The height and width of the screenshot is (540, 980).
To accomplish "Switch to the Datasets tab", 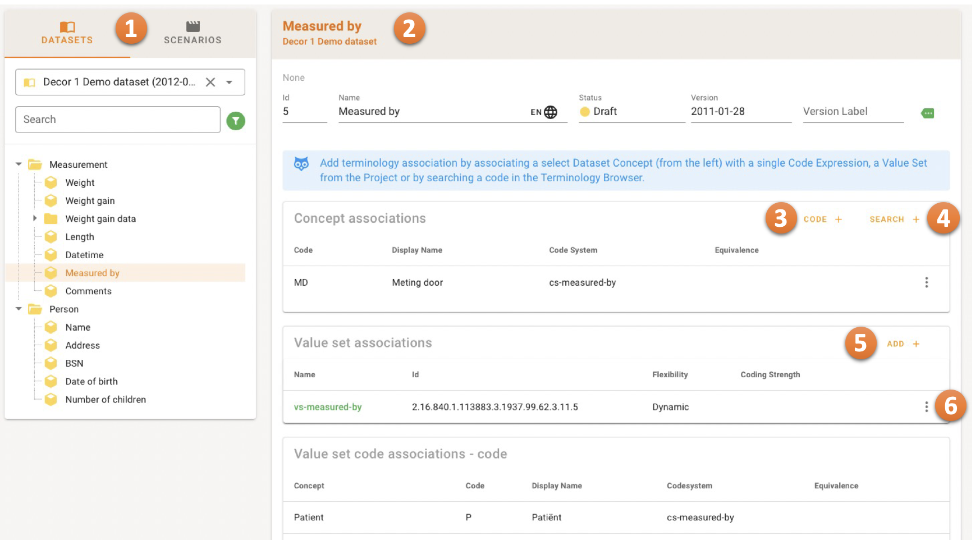I will tap(67, 33).
